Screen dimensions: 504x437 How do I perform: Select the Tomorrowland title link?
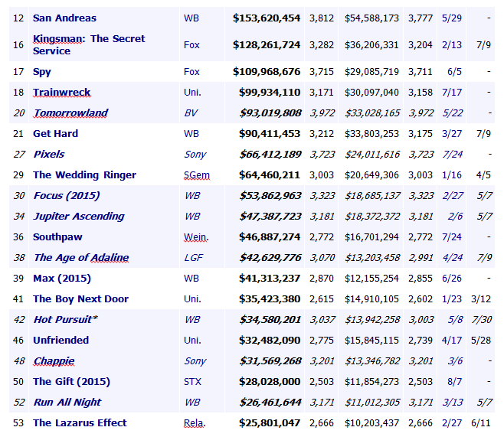click(70, 113)
